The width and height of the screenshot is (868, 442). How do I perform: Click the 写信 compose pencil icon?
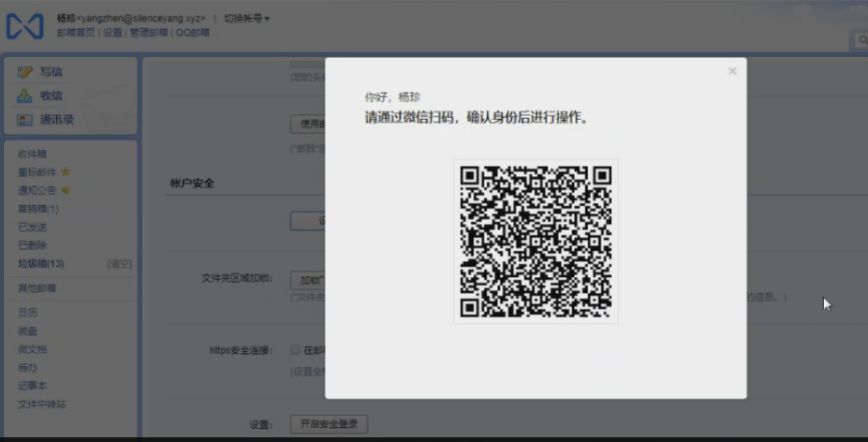tap(25, 72)
